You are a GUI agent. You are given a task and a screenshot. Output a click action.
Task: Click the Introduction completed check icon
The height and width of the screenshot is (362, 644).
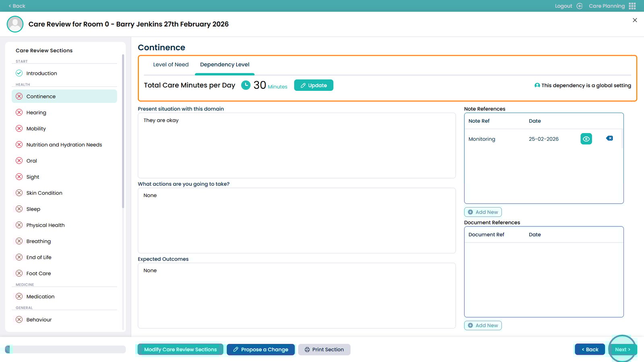(19, 73)
